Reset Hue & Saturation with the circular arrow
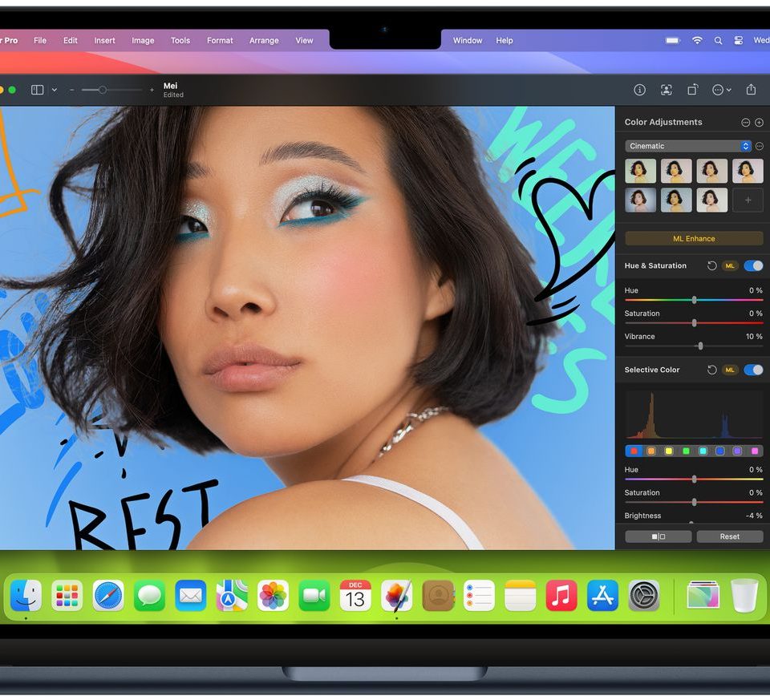Viewport: 770px width, 700px height. (x=711, y=265)
